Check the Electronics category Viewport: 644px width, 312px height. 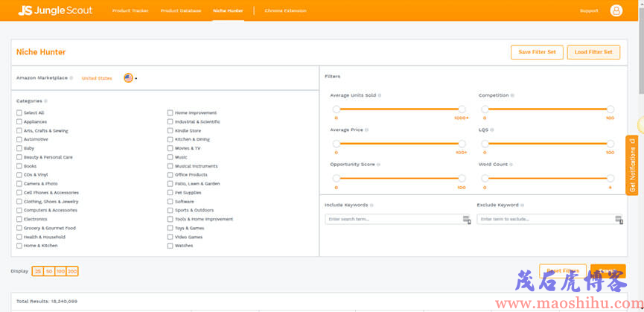19,219
